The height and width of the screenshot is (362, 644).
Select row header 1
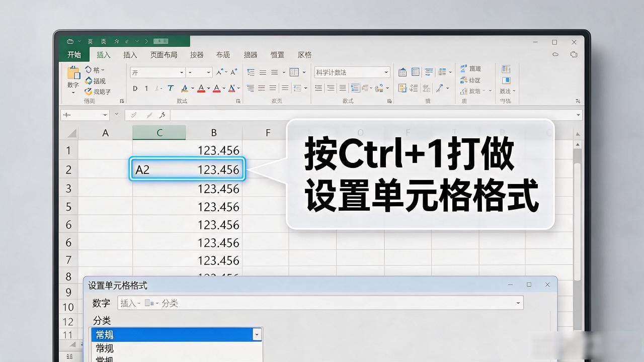(68, 150)
